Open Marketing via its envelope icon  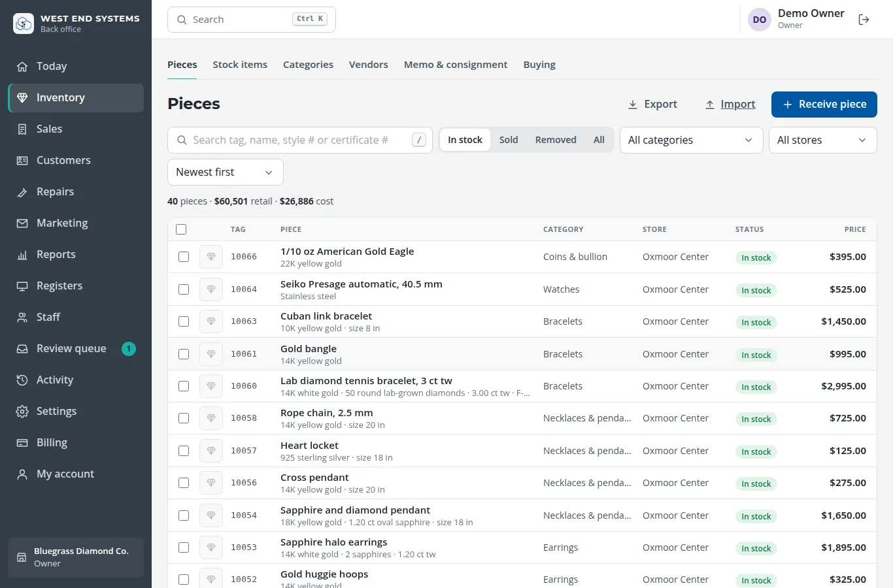(x=22, y=223)
